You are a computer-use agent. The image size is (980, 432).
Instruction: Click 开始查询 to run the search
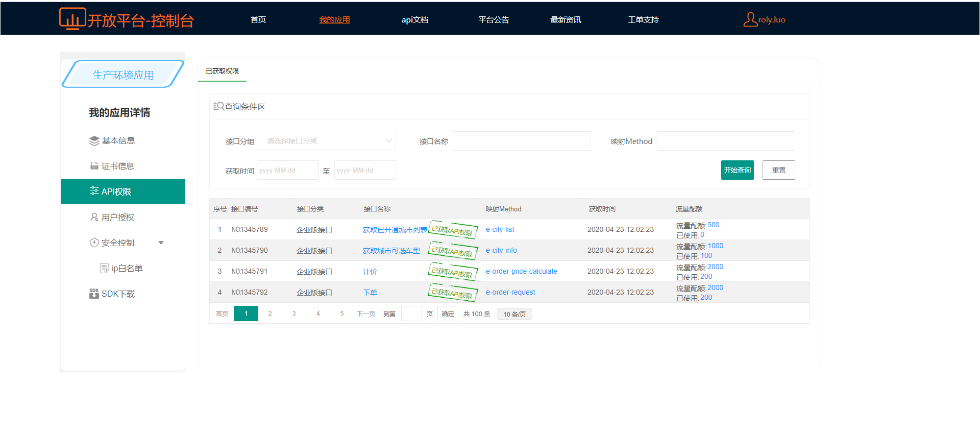[x=738, y=170]
